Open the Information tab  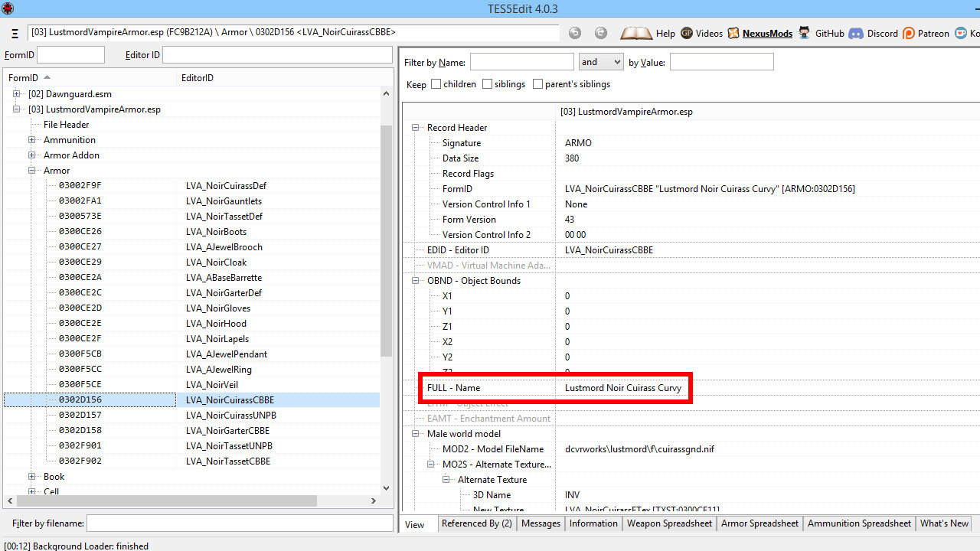tap(593, 523)
